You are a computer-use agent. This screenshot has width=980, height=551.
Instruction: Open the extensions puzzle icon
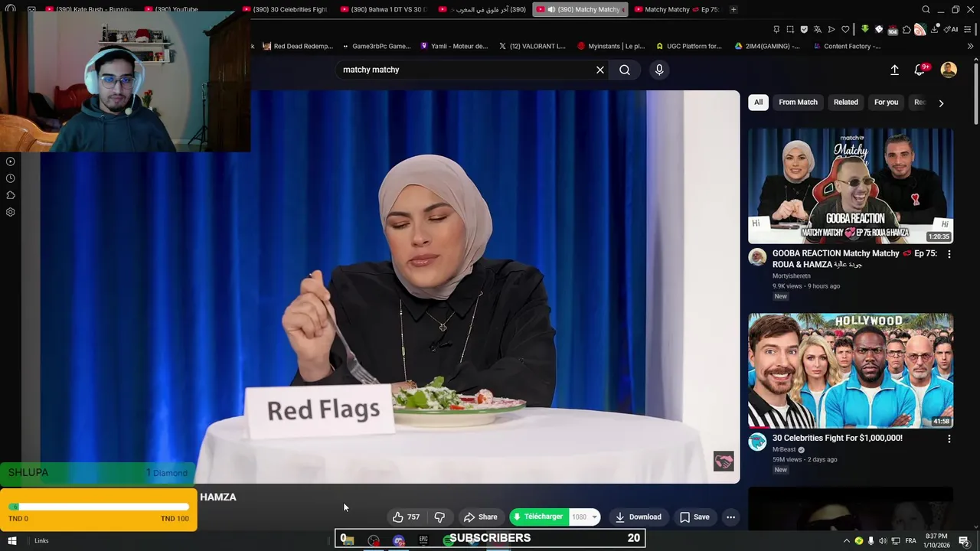click(x=906, y=29)
